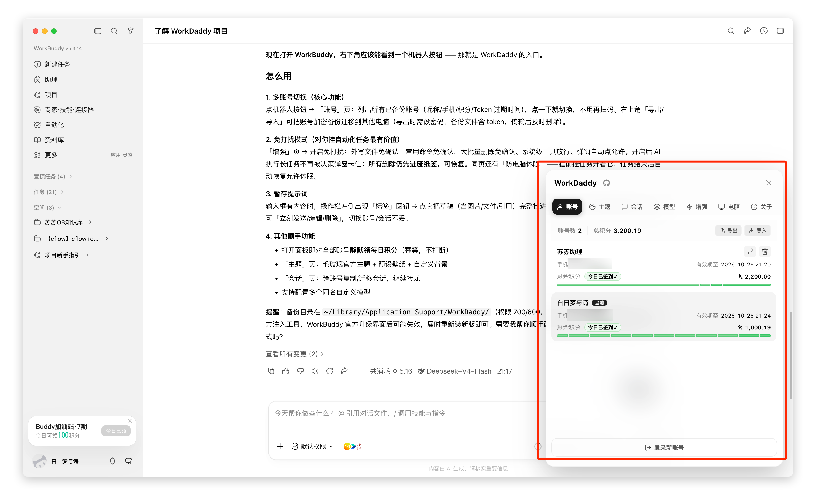Go to 项目 in the top navigation list
Screen dimensions: 816x504
tap(46, 95)
